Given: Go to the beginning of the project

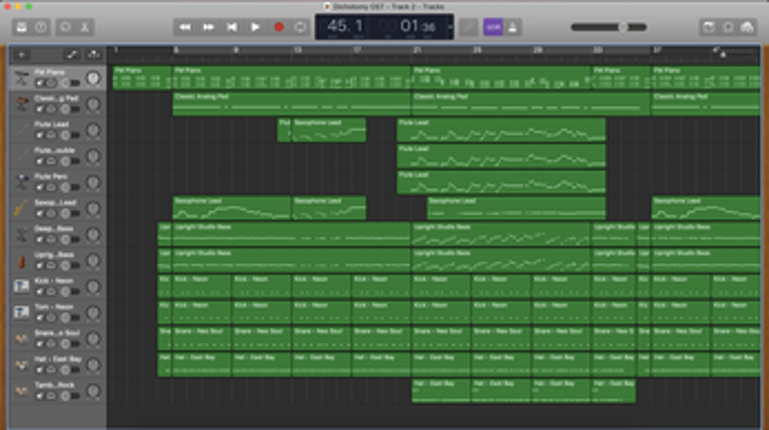Looking at the screenshot, I should tap(232, 27).
